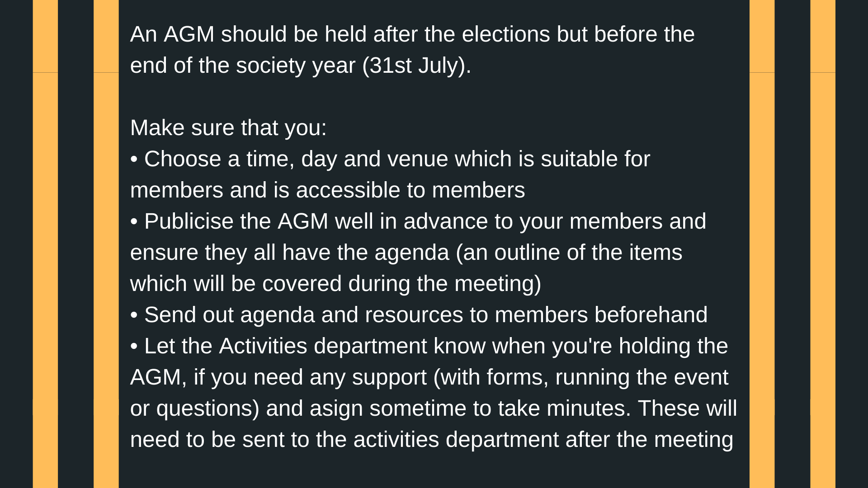Select the outermost orange stripe on the right side
This screenshot has height=488, width=868.
point(823,244)
